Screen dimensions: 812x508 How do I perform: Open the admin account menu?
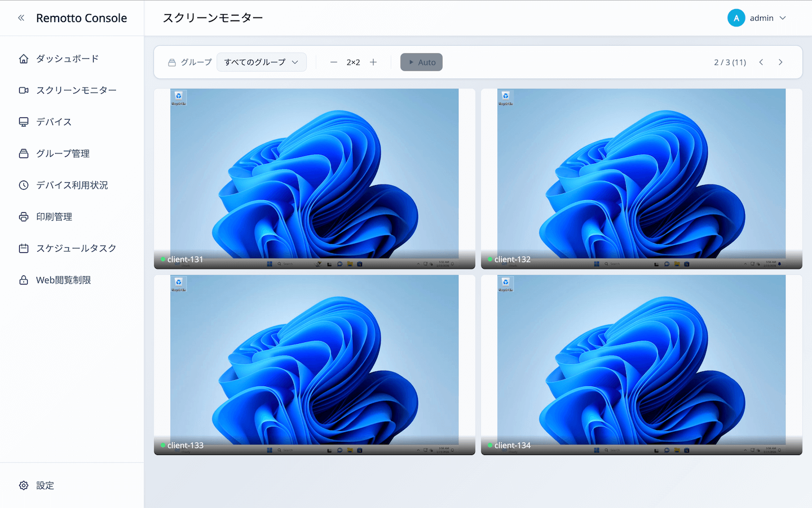coord(758,17)
